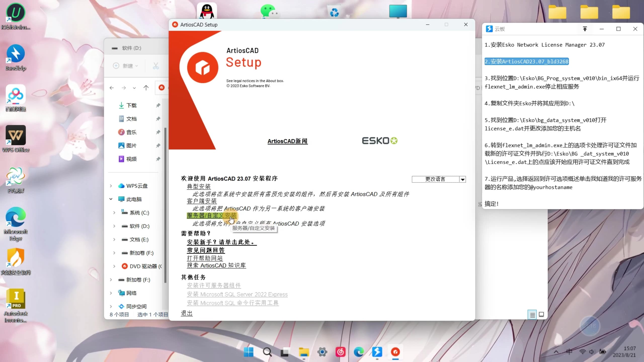The height and width of the screenshot is (362, 644).
Task: Collapse the 此电脑 tree node
Action: point(111,199)
